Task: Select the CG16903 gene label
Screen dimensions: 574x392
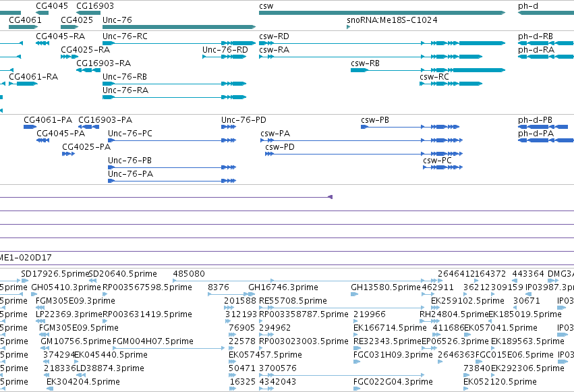Action: click(x=95, y=6)
